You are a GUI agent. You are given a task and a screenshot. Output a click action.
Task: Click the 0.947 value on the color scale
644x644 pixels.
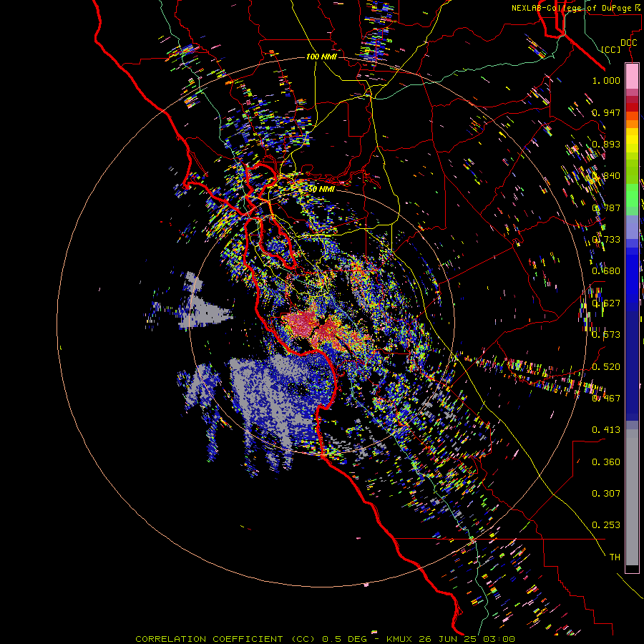[x=606, y=112]
